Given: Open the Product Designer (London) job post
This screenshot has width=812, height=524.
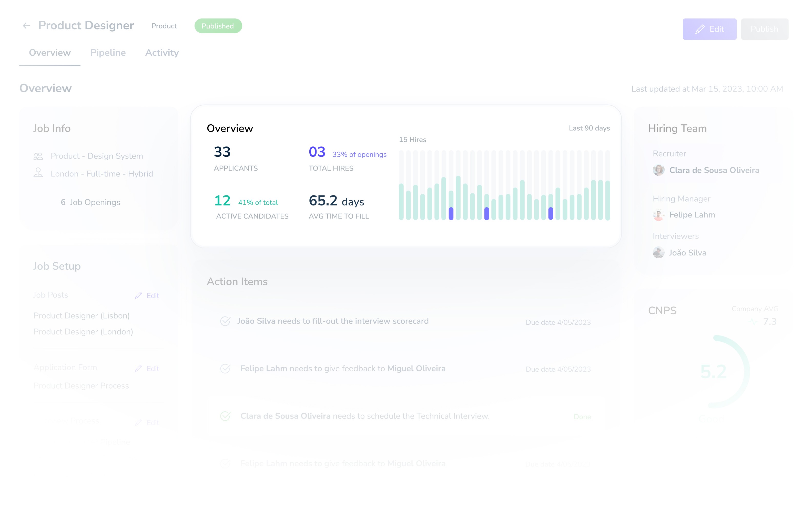Looking at the screenshot, I should pos(83,332).
